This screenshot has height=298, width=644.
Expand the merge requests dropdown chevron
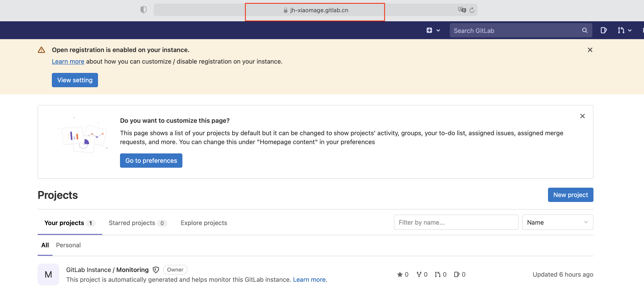pos(630,30)
